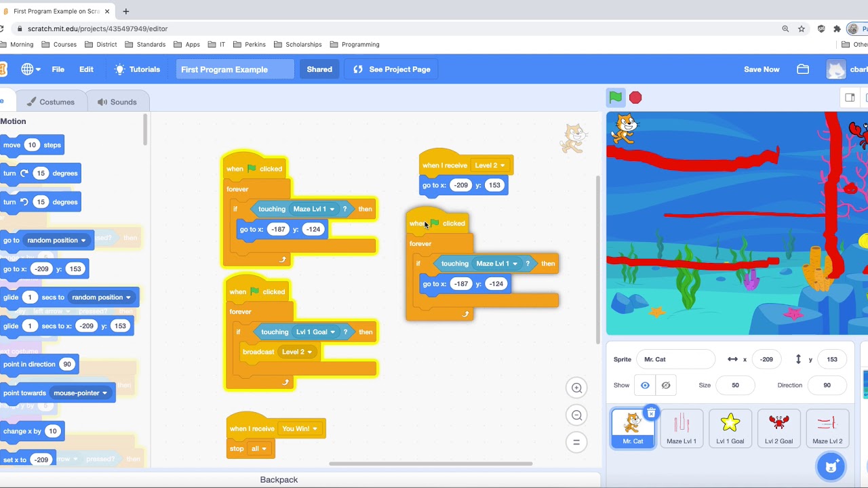Viewport: 868px width, 488px height.
Task: Click the block palette vertical scrollbar
Action: tap(144, 130)
